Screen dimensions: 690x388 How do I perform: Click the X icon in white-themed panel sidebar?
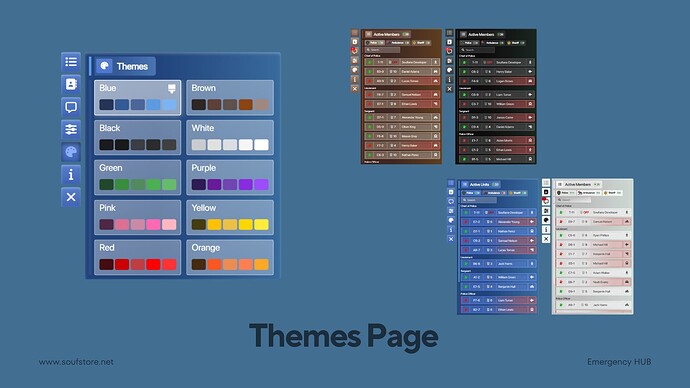coord(546,239)
